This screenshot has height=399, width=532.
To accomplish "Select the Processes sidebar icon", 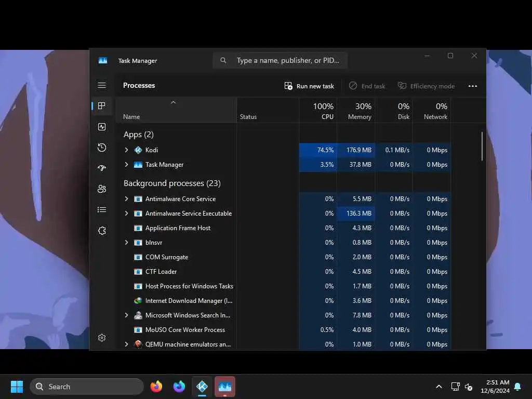I will 101,106.
